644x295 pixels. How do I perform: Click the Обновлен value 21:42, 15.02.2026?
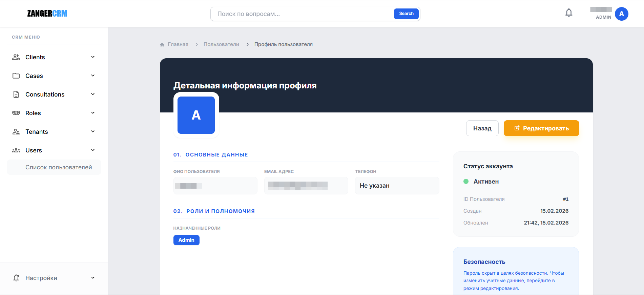coord(546,223)
